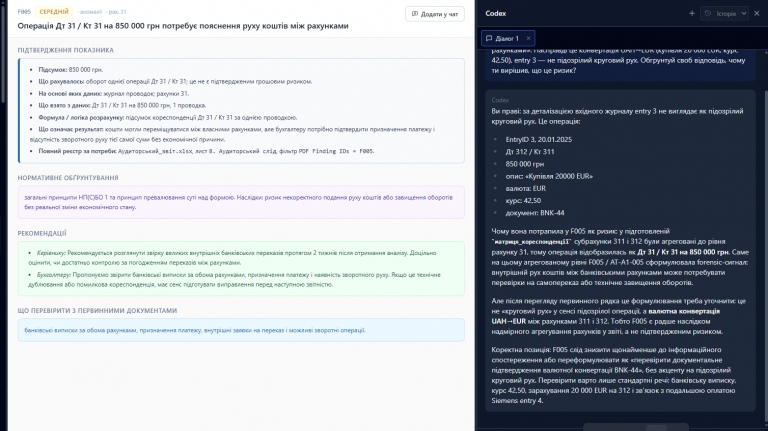The image size is (768, 431).
Task: Start a new dialog with the plus icon
Action: pos(692,14)
